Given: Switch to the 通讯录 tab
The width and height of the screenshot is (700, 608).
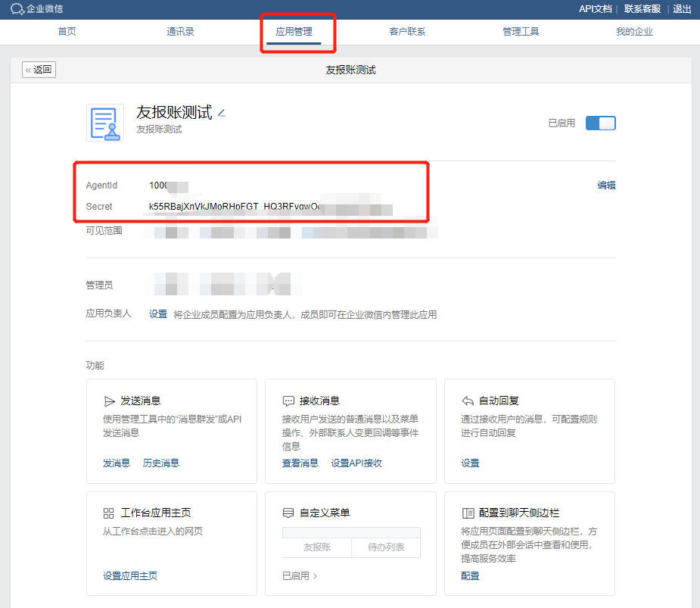Looking at the screenshot, I should coord(180,32).
